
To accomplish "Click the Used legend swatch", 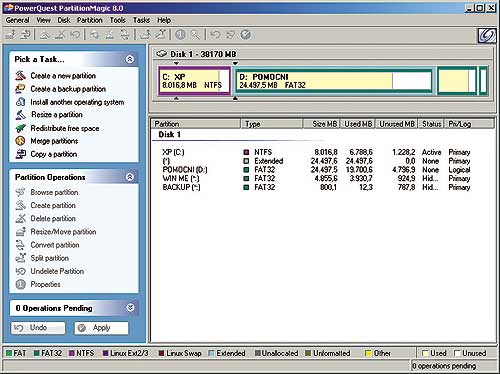I will click(425, 353).
